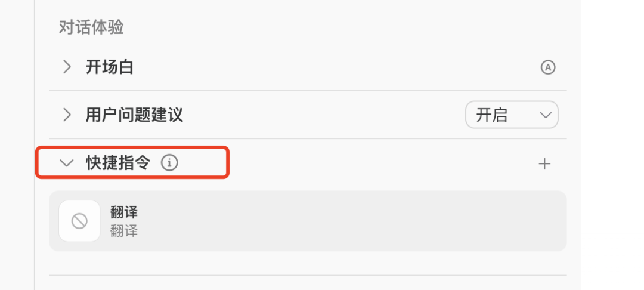
Task: Expand the 用户问题建议 section chevron
Action: [67, 115]
